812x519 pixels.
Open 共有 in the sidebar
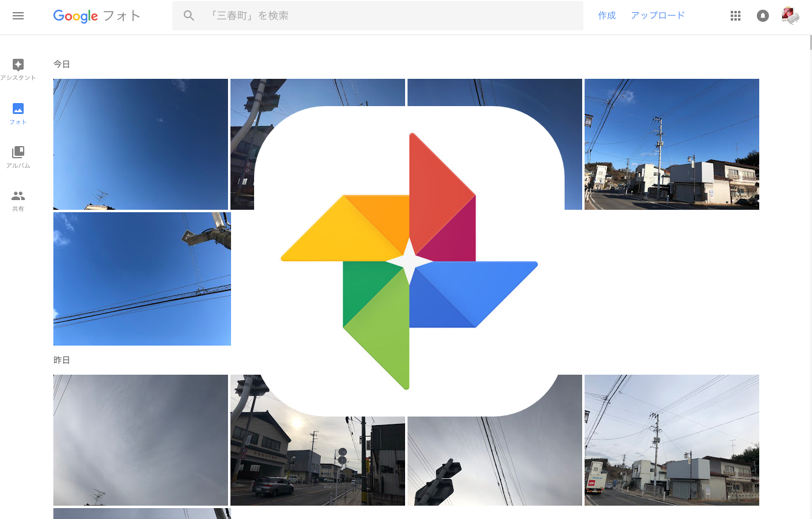point(18,200)
